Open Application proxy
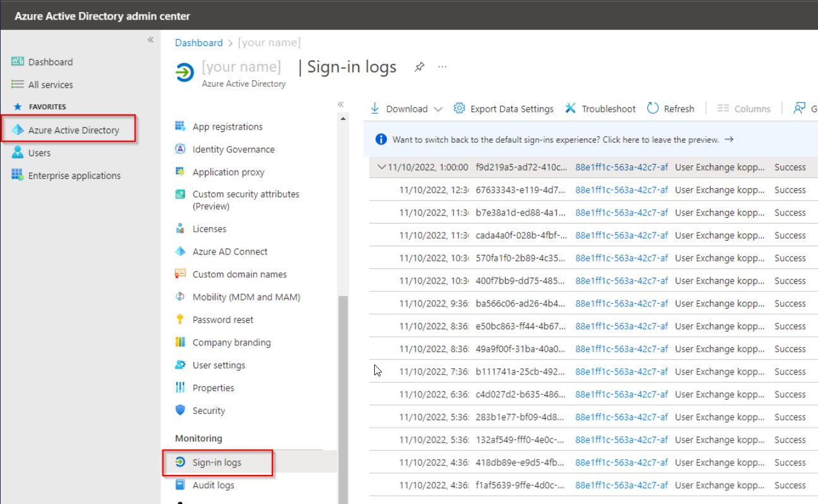818x504 pixels. tap(229, 172)
